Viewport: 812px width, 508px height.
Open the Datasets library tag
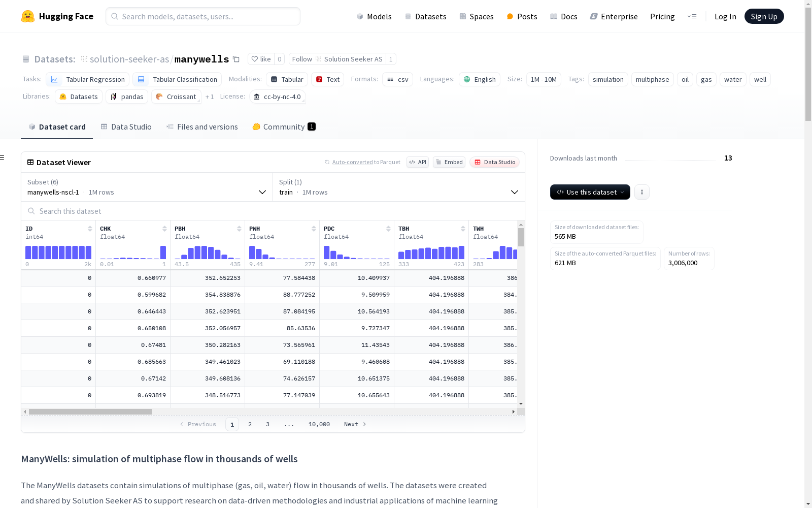(79, 97)
